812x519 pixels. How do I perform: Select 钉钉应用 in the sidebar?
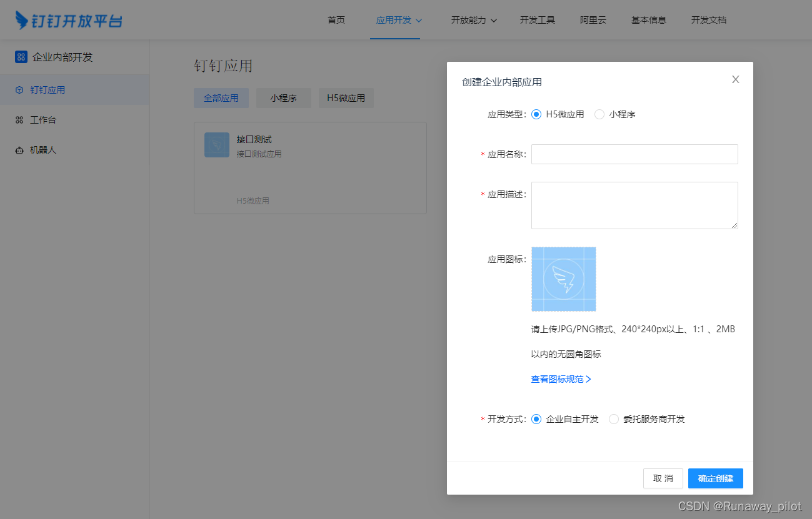[75, 90]
